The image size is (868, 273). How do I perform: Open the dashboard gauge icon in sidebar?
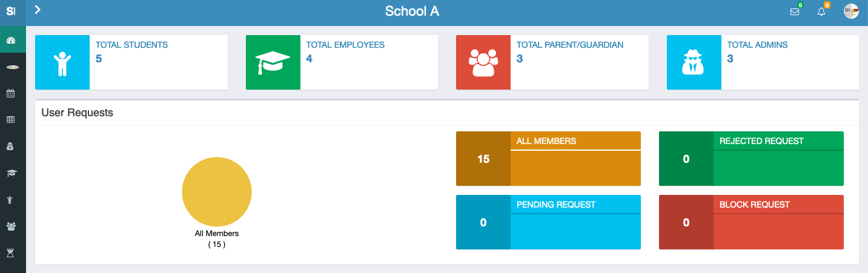pyautogui.click(x=11, y=41)
